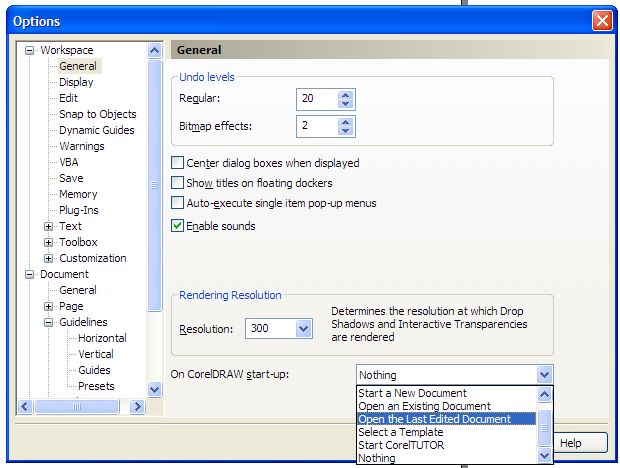Expand the Customization tree node

(x=48, y=259)
